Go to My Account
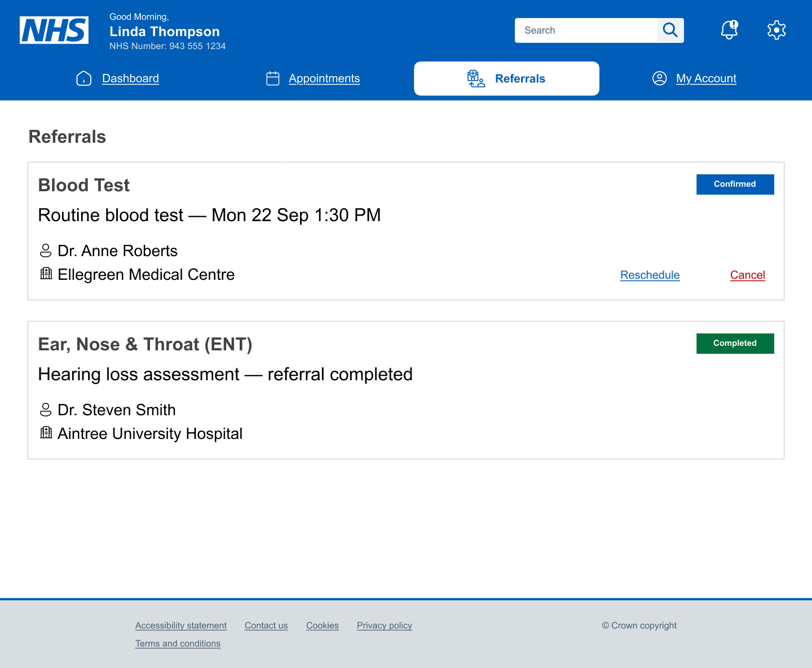Screen dimensions: 812x668 coord(706,78)
